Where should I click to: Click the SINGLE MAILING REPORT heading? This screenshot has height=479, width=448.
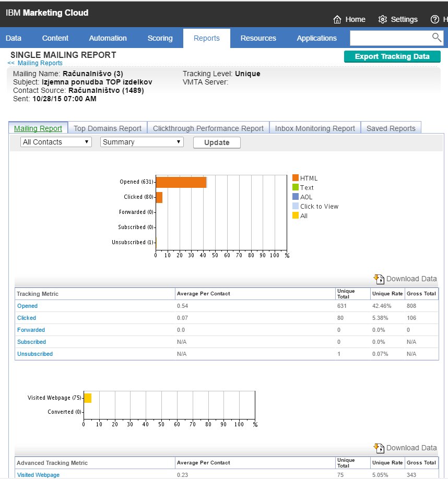tap(63, 55)
